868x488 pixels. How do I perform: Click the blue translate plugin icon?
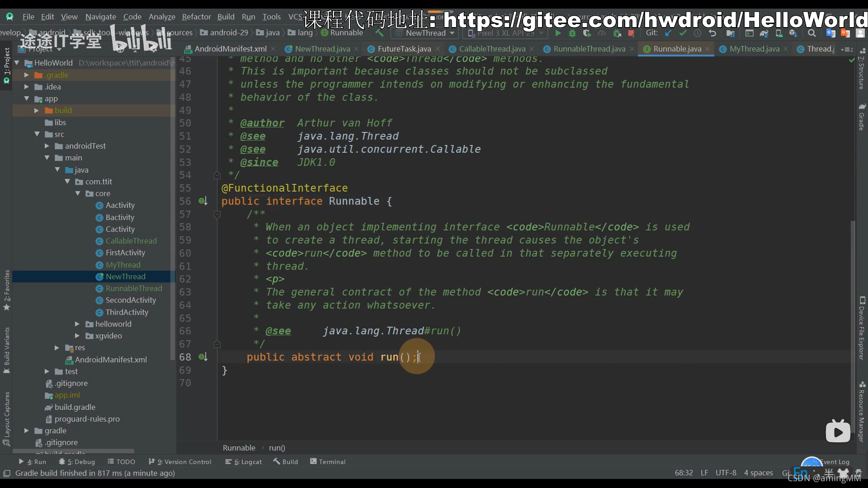tap(830, 33)
